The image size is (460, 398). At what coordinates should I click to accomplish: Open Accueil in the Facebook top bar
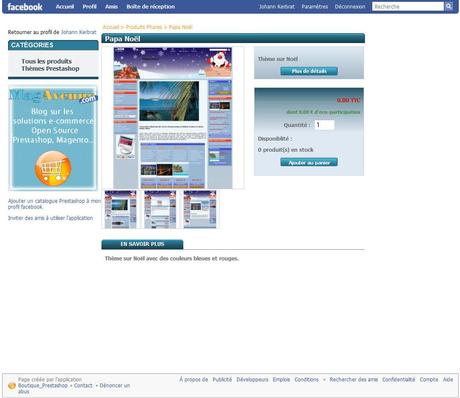coord(65,7)
